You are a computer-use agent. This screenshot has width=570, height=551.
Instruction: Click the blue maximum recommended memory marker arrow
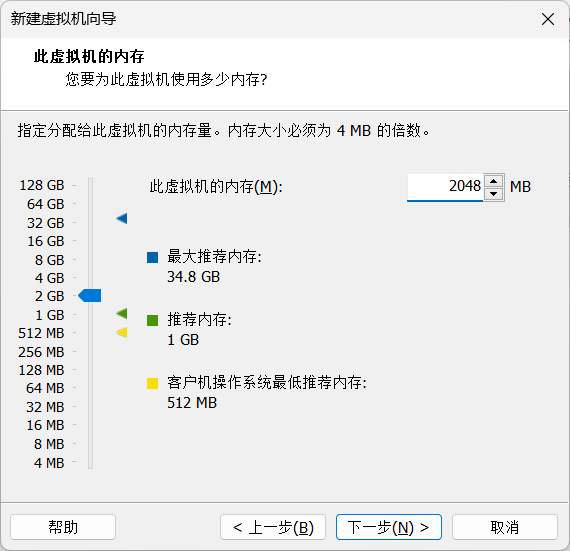pyautogui.click(x=122, y=218)
